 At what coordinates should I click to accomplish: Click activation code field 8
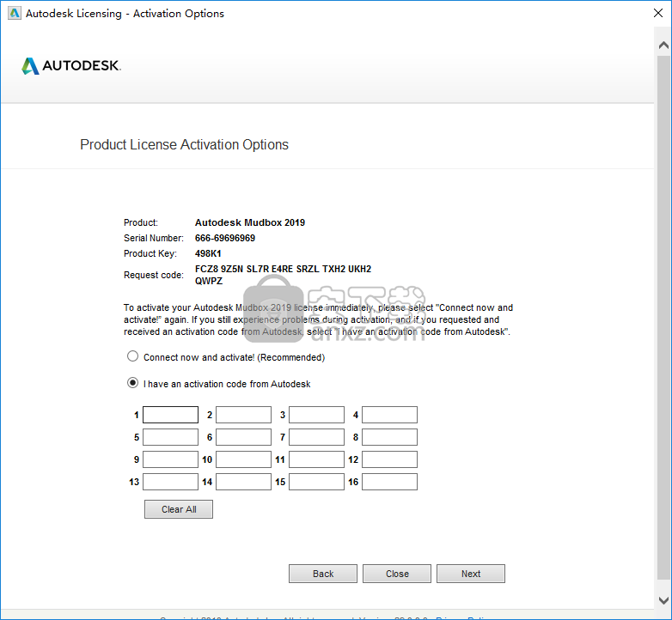pyautogui.click(x=389, y=437)
